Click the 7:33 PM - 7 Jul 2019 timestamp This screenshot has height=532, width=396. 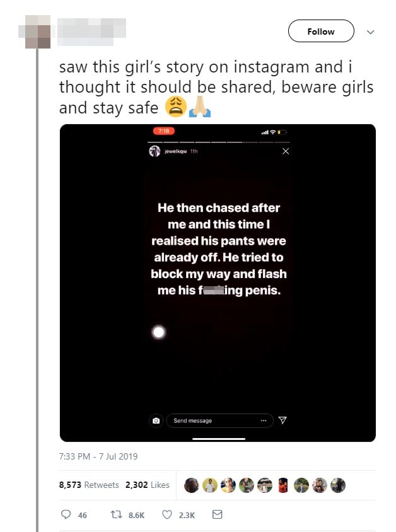[98, 456]
